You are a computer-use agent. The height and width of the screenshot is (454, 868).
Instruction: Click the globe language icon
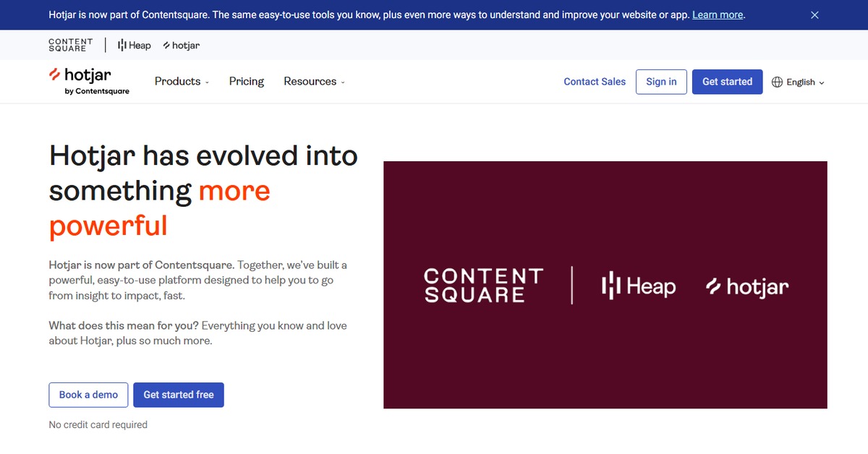(778, 82)
